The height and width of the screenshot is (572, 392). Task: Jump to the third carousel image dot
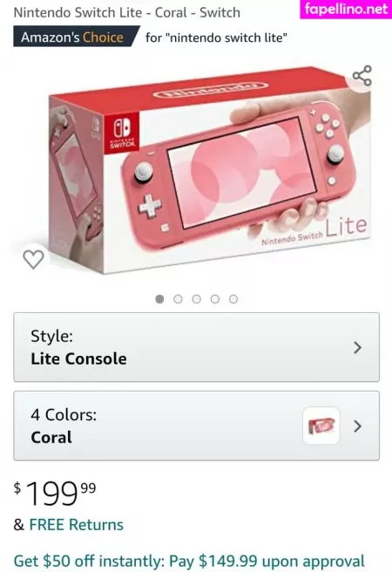(x=197, y=299)
